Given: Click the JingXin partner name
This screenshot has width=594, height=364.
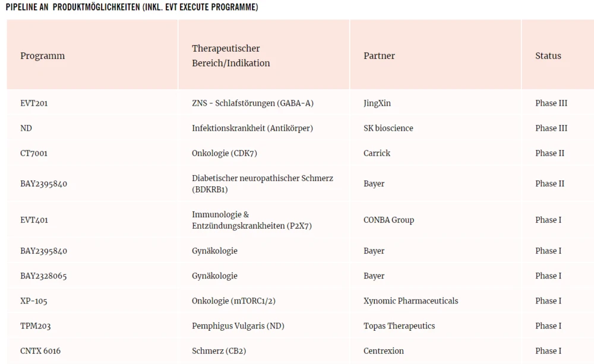Looking at the screenshot, I should point(377,103).
